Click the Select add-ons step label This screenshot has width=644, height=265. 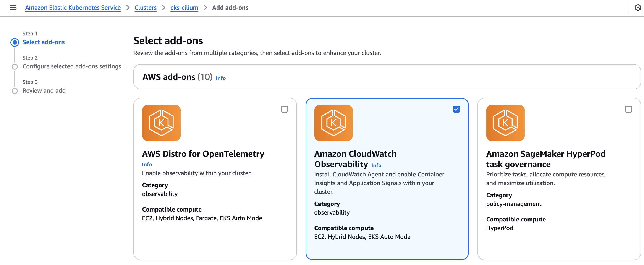tap(44, 42)
